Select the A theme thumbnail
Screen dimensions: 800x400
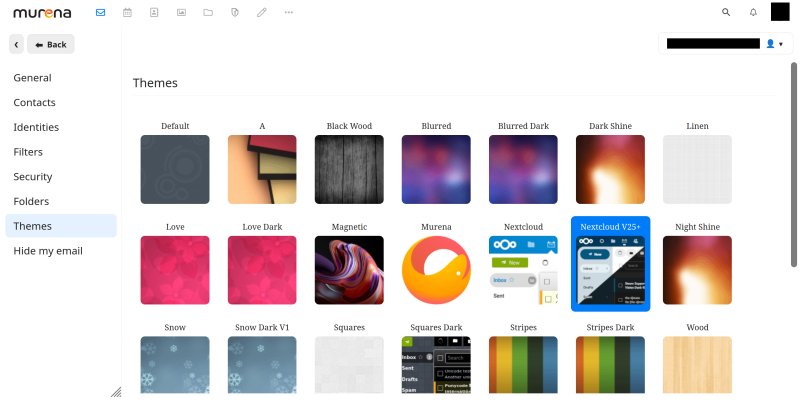click(262, 169)
